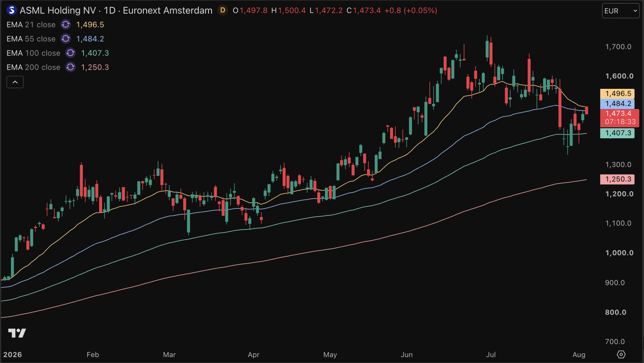Click the 900.0 price scale tick
Image resolution: width=644 pixels, height=363 pixels.
(x=615, y=283)
